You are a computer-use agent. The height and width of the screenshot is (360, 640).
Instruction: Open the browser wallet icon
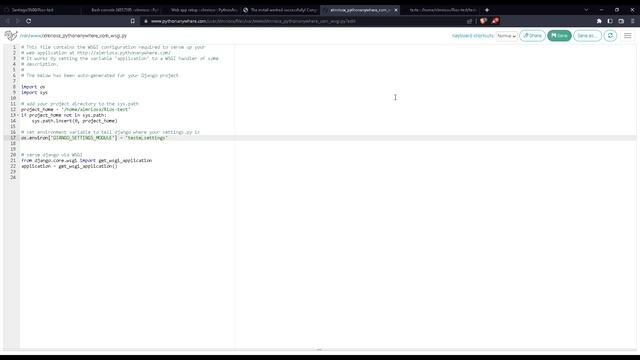[621, 21]
